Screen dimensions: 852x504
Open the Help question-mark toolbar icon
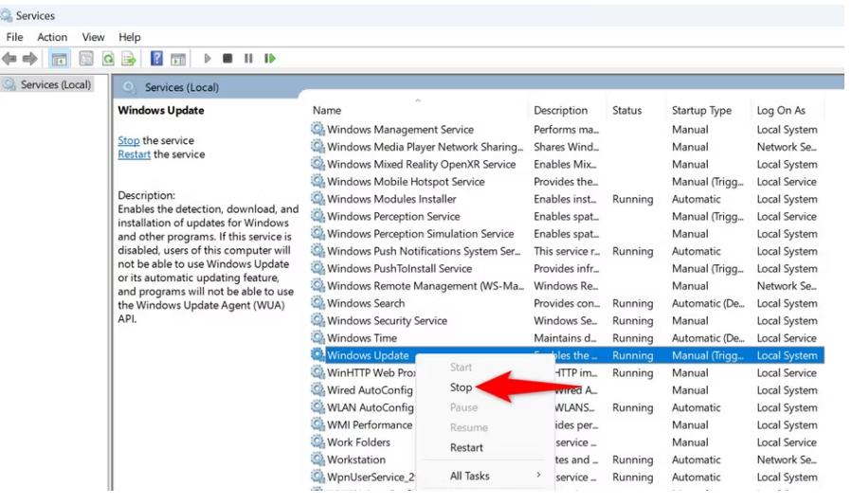(156, 58)
